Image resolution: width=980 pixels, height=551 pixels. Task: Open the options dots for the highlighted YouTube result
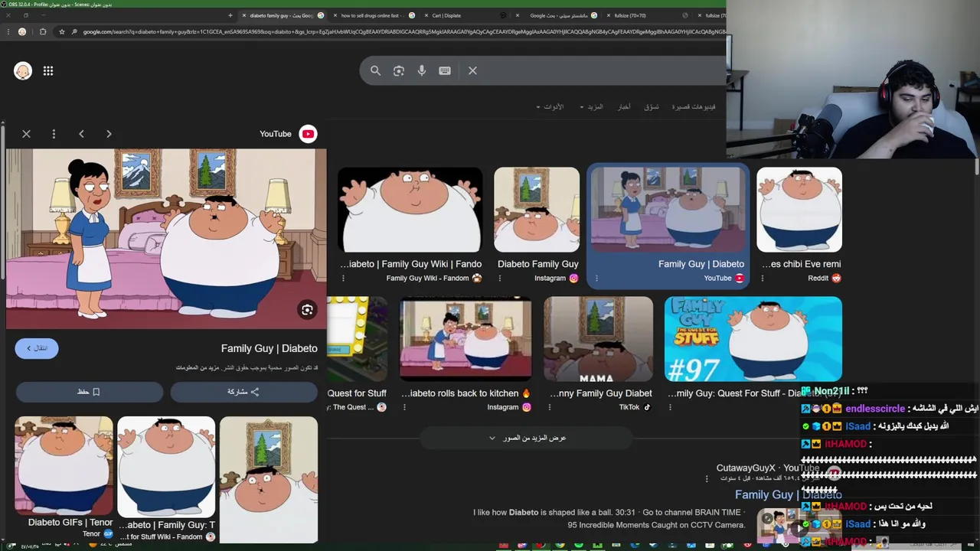(x=596, y=278)
